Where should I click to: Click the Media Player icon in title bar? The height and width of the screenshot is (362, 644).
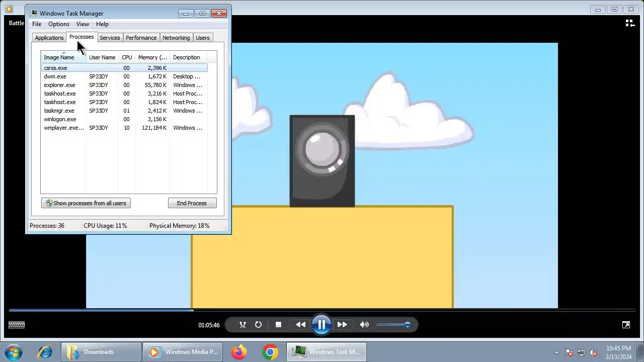pos(9,9)
